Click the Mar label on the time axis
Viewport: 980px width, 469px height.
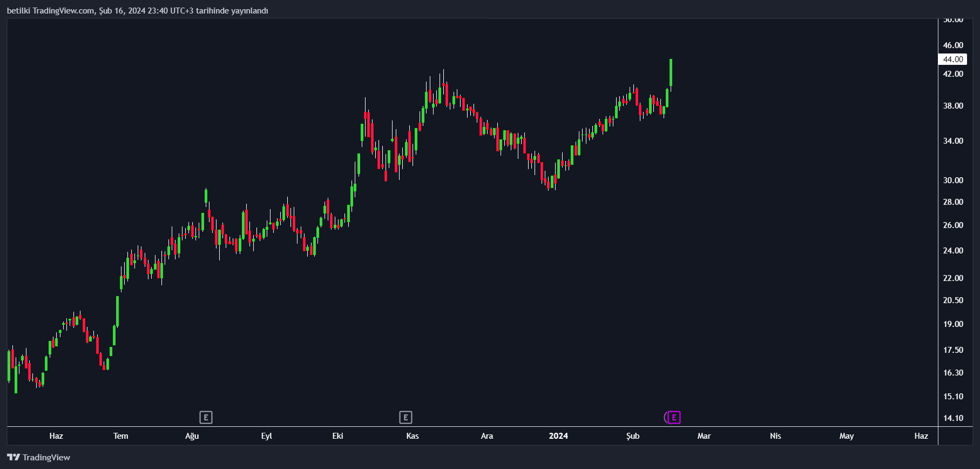704,436
